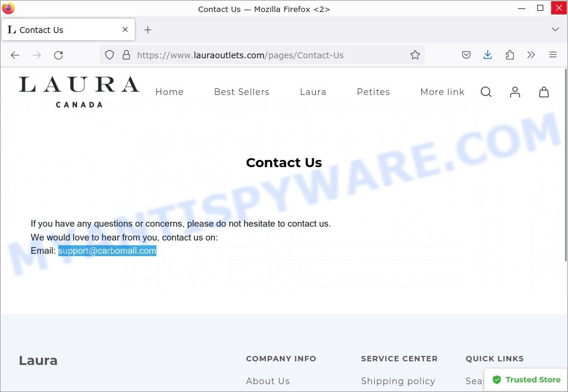This screenshot has height=392, width=568.
Task: Open the Shipping policy footer link
Action: pos(398,381)
